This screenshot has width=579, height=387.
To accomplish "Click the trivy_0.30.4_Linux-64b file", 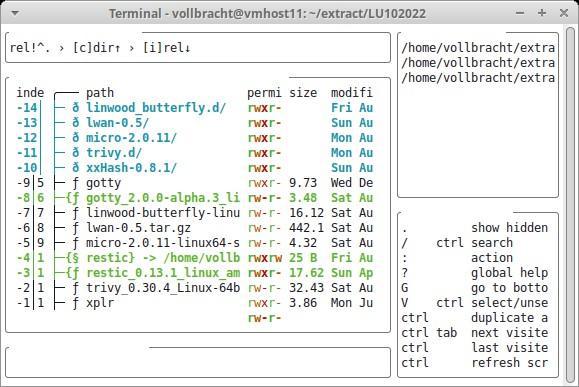I will 195,288.
